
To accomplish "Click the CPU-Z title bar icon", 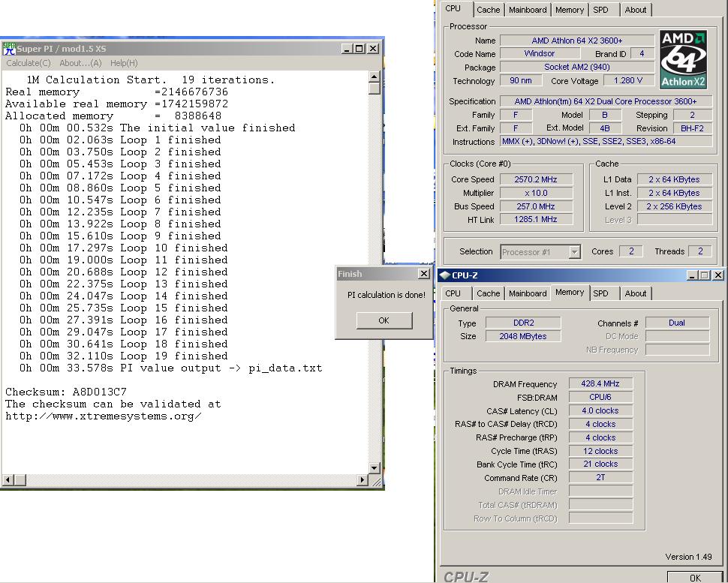I will click(x=444, y=275).
